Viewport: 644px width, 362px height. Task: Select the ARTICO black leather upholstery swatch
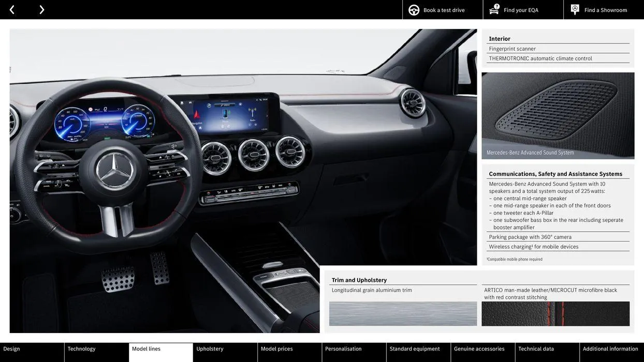pos(556,312)
